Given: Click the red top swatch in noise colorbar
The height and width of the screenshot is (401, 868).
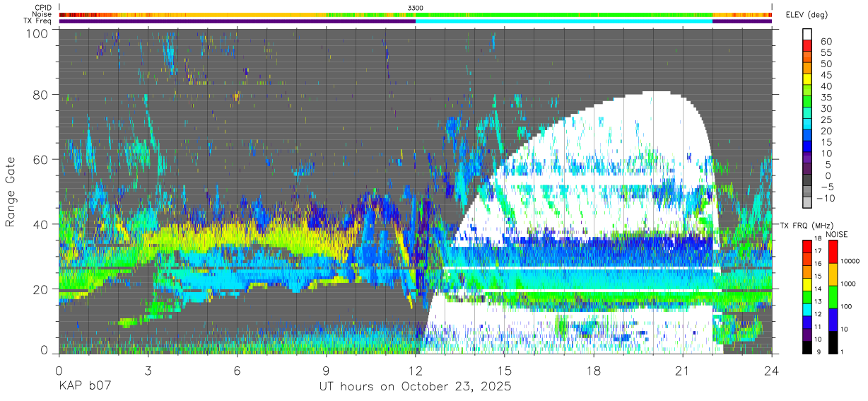Looking at the screenshot, I should [832, 252].
